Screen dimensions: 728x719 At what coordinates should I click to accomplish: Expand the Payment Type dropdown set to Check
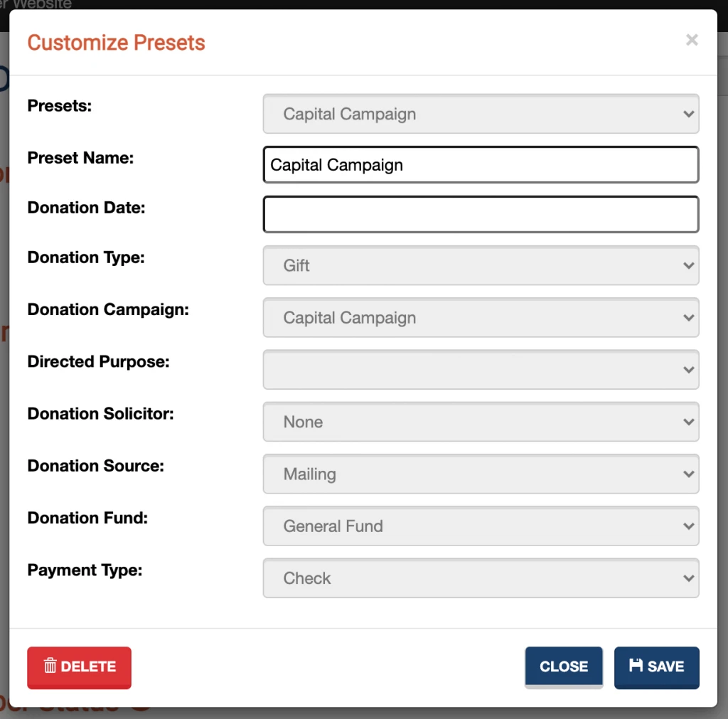click(x=481, y=578)
